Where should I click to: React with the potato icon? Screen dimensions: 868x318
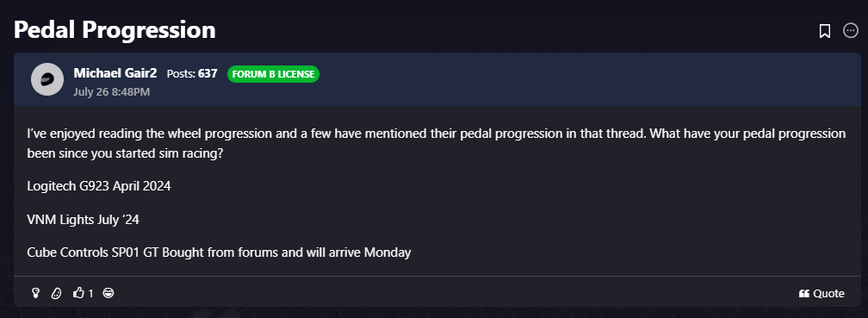pyautogui.click(x=56, y=293)
